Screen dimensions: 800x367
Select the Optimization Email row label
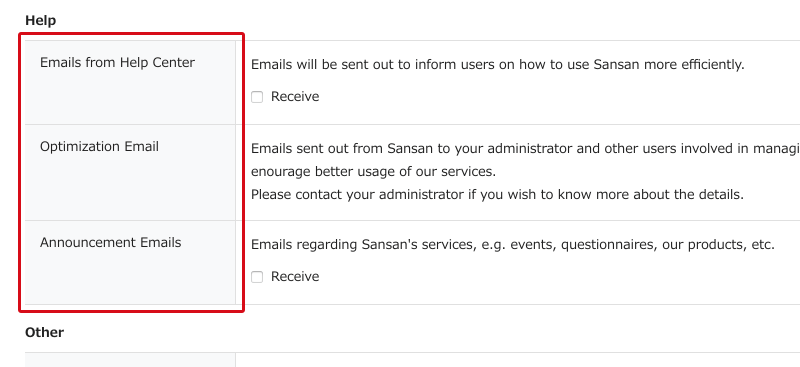[99, 146]
